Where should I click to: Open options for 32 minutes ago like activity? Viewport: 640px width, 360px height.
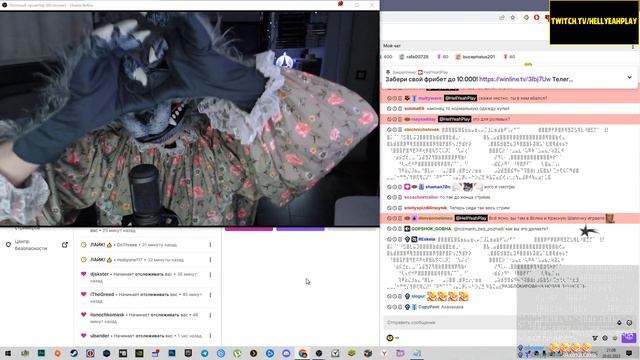pos(211,260)
